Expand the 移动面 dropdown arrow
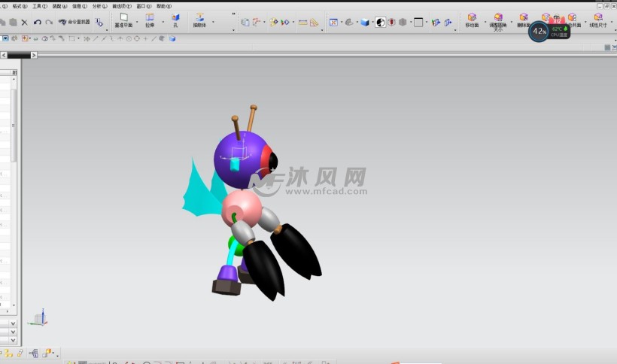Image resolution: width=617 pixels, height=364 pixels. 485,22
